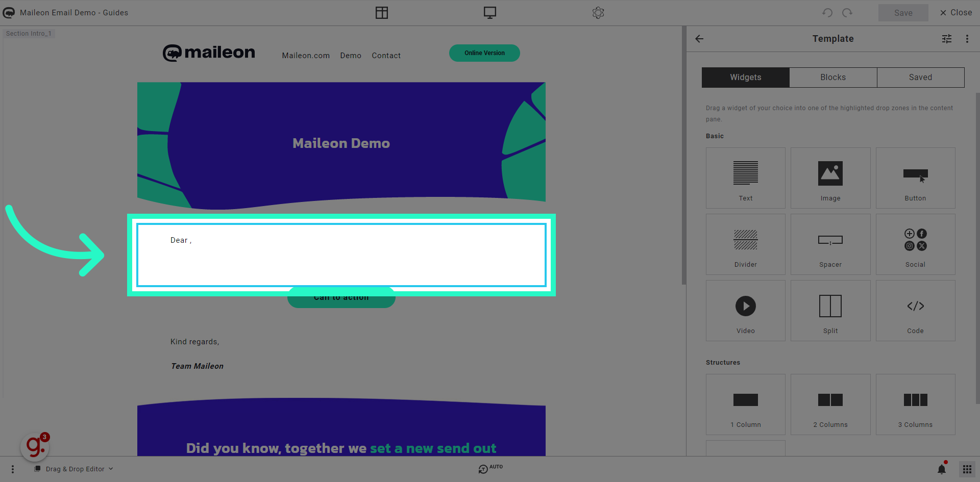Open the red g. guide launcher badge
The height and width of the screenshot is (482, 980).
tap(35, 447)
